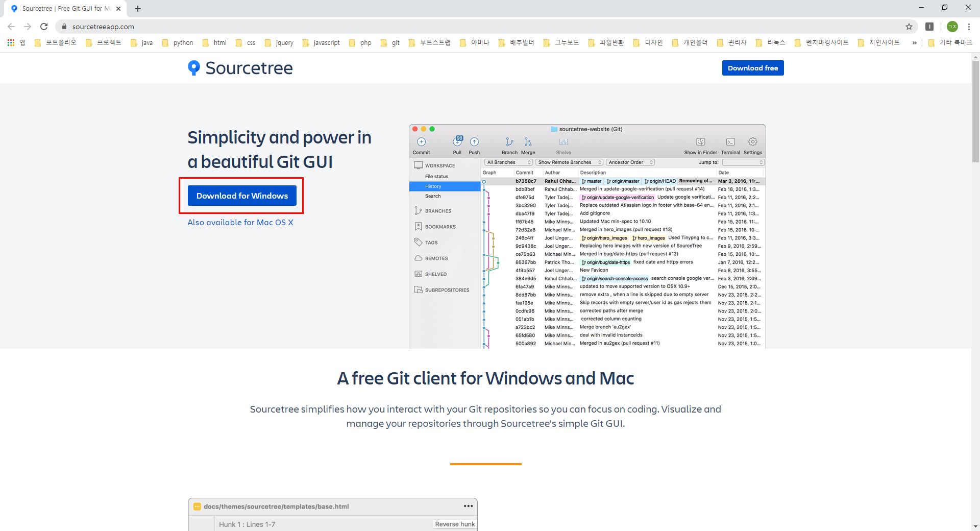The height and width of the screenshot is (531, 980).
Task: Open the Chrome three-dot menu
Action: [x=969, y=27]
